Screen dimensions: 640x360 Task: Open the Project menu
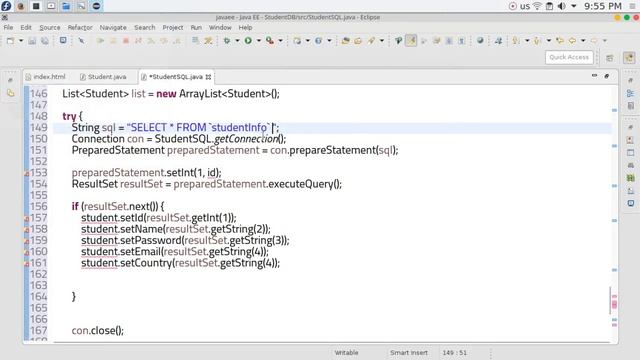173,27
